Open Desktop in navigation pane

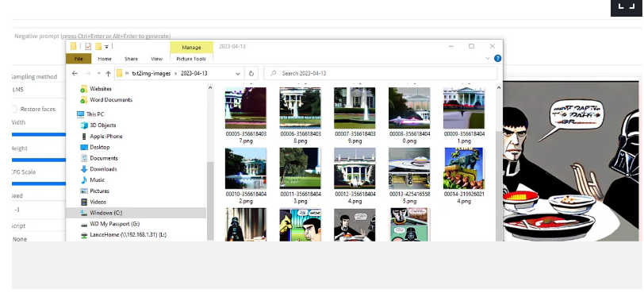pyautogui.click(x=99, y=147)
